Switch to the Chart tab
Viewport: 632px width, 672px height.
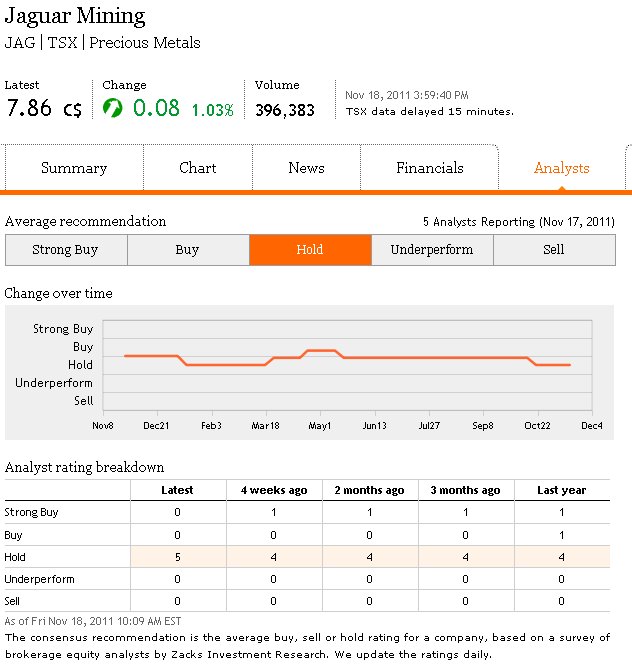(198, 168)
